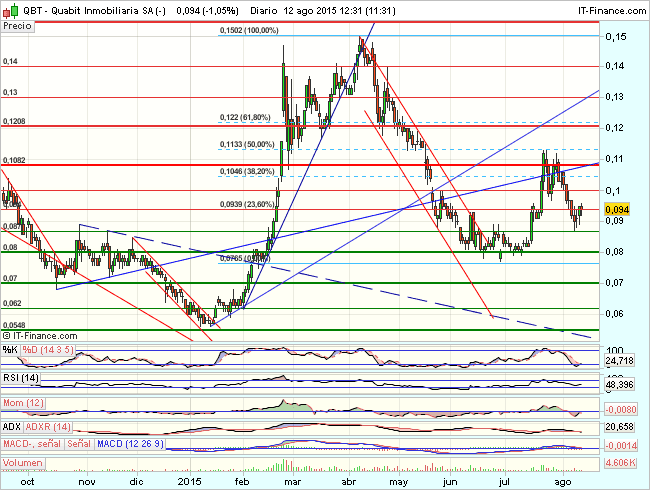Click the 0,15 tick on the price axis
This screenshot has height=490, width=650.
pos(616,37)
